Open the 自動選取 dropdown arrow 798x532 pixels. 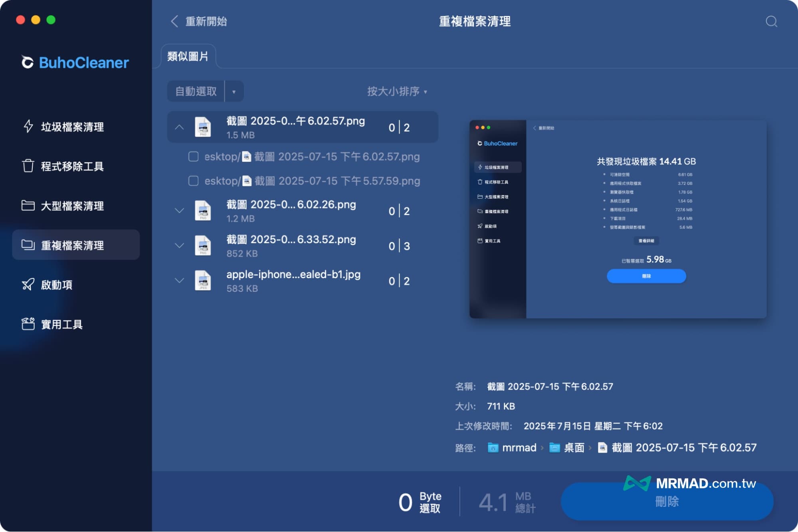[234, 91]
